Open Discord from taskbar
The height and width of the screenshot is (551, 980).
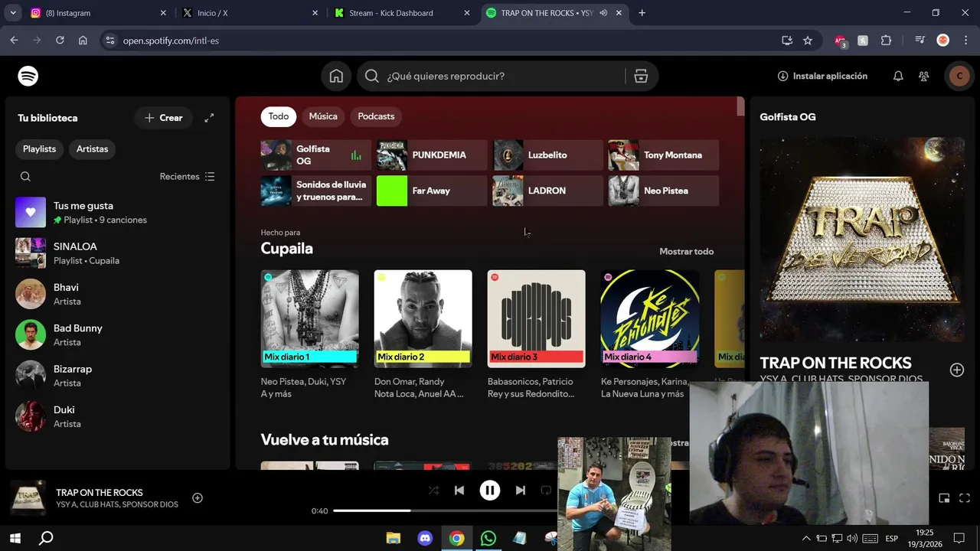click(425, 538)
